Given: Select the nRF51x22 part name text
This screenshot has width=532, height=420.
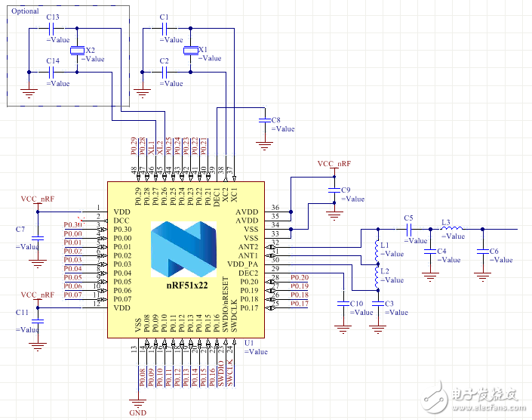Looking at the screenshot, I should (187, 286).
